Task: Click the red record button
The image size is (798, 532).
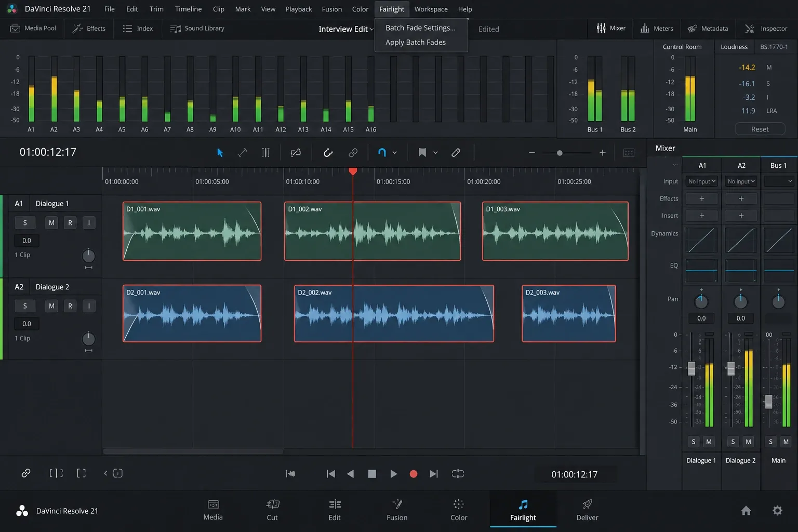Action: pos(414,474)
